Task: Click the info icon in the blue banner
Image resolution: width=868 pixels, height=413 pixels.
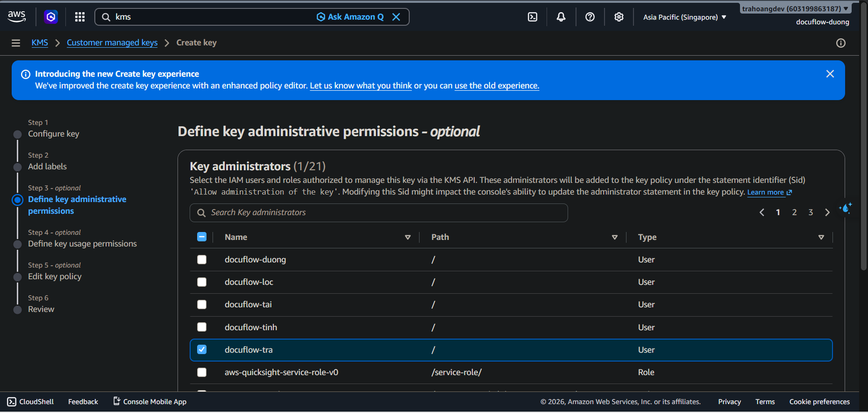Action: (x=26, y=74)
